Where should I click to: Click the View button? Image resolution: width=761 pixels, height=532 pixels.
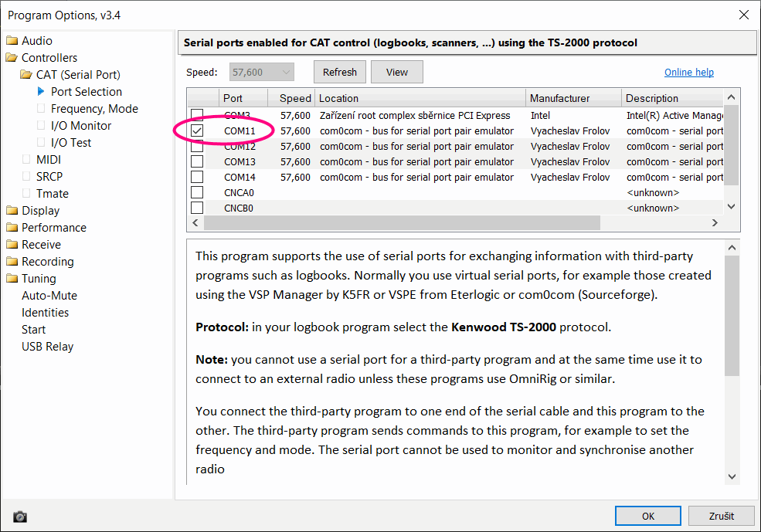397,72
